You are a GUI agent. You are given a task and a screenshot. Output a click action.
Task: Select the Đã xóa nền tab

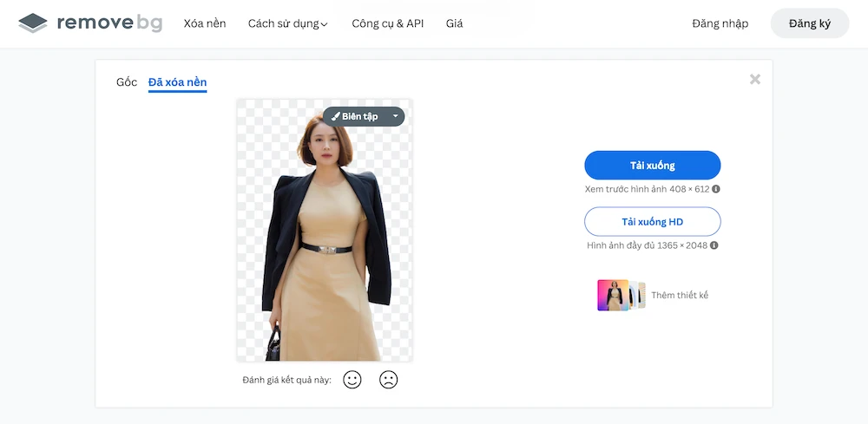point(178,82)
